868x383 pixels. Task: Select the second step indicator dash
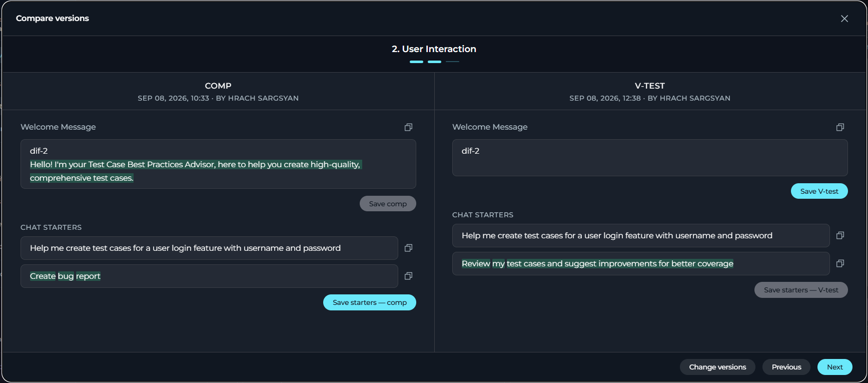[x=434, y=62]
